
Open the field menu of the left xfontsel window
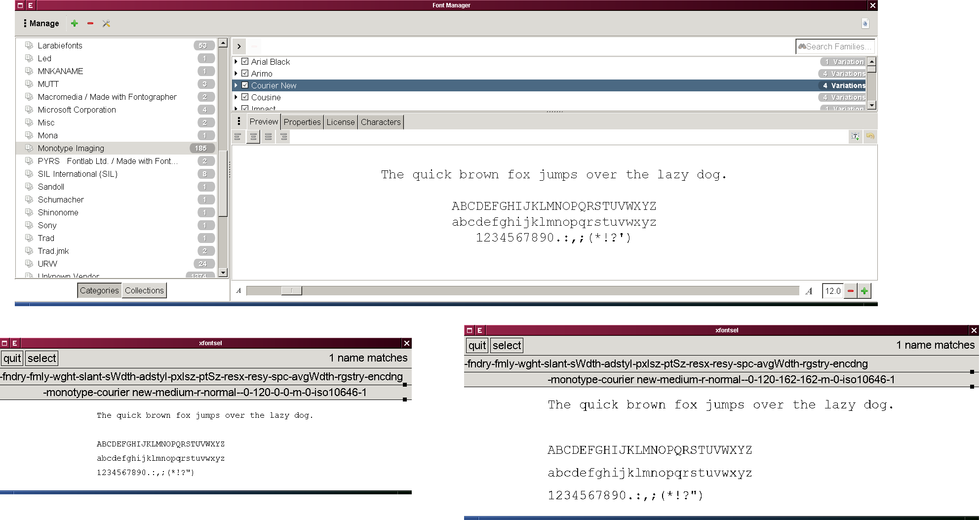coord(201,377)
